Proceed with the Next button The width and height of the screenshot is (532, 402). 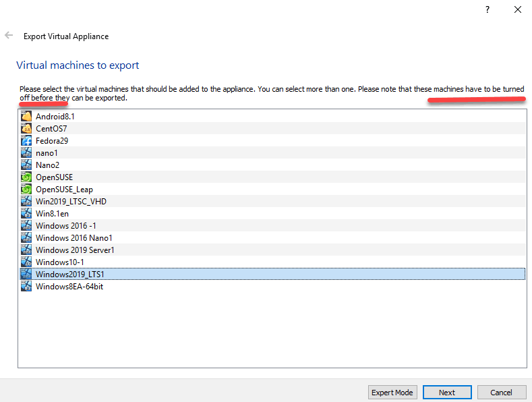click(447, 393)
